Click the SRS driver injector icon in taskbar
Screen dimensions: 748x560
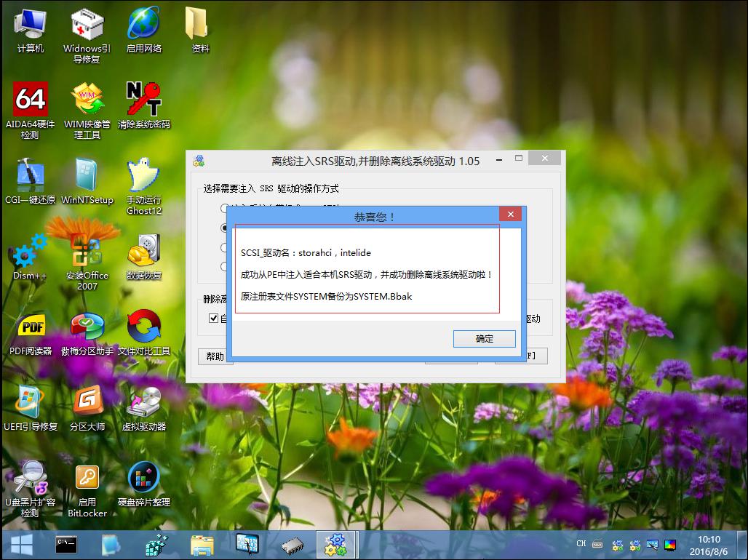pyautogui.click(x=336, y=543)
